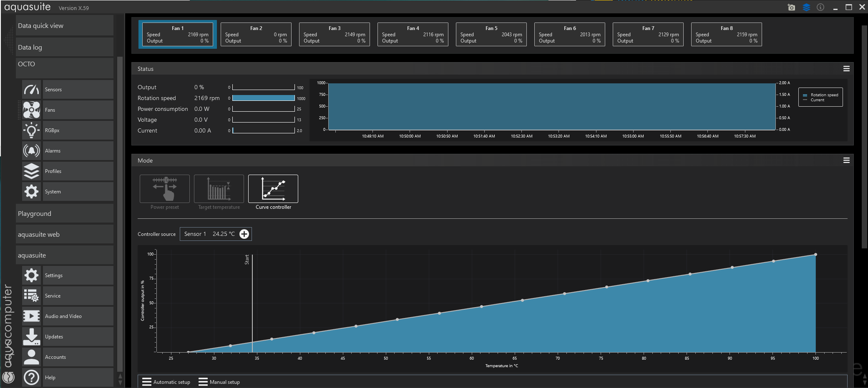Select the Profiles layers icon in sidebar

click(x=31, y=171)
